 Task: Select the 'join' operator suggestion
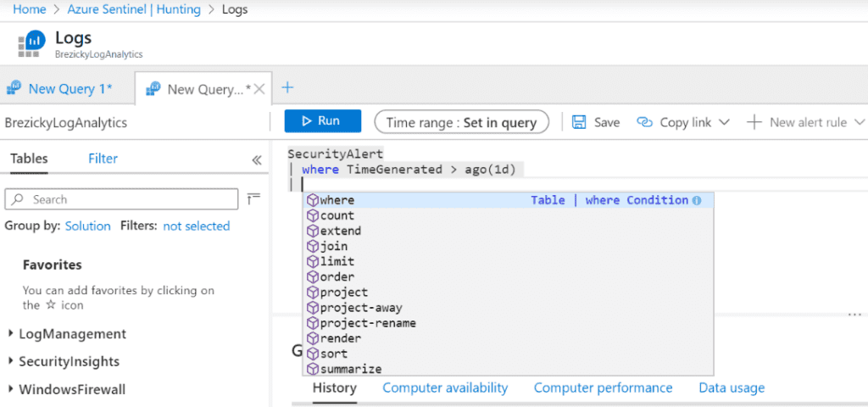pyautogui.click(x=509, y=246)
